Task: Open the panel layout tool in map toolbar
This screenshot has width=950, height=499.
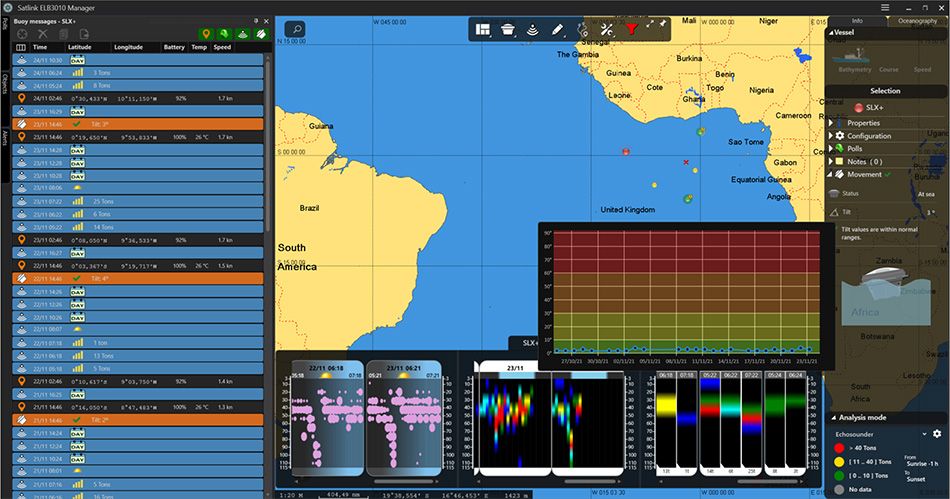Action: [x=484, y=30]
